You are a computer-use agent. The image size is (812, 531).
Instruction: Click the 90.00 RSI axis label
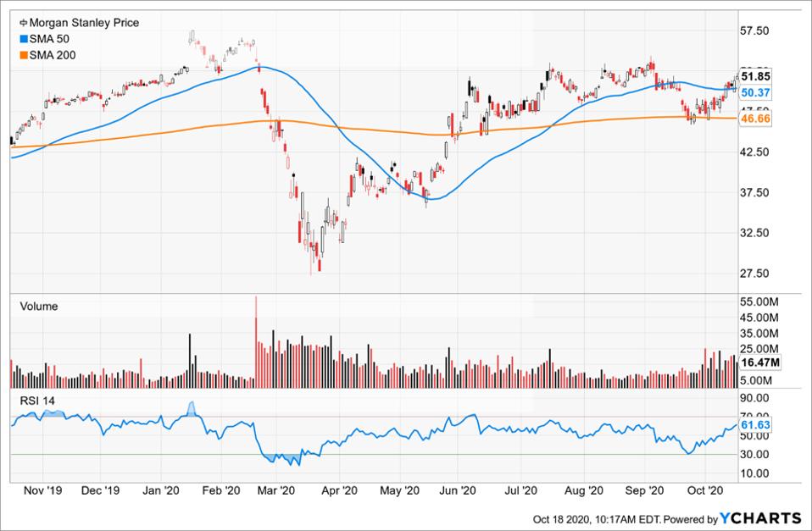click(754, 398)
